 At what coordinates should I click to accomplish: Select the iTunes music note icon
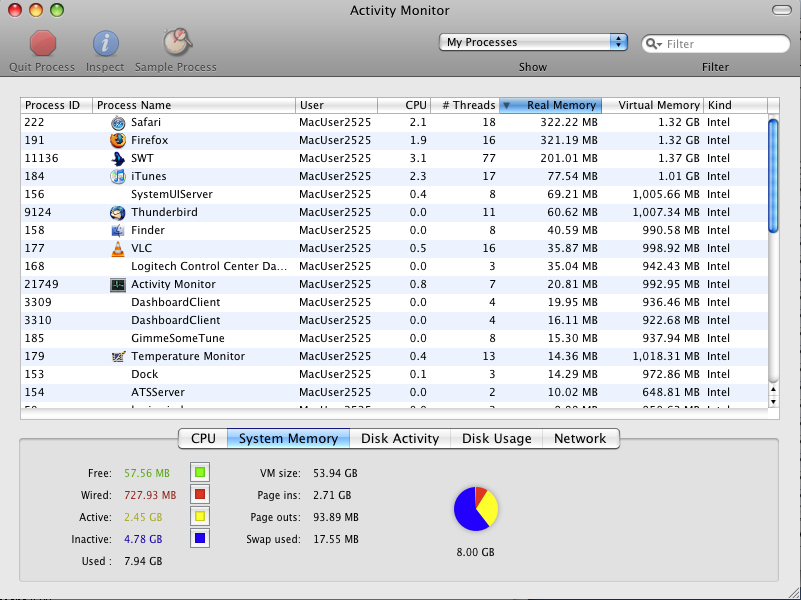(118, 176)
